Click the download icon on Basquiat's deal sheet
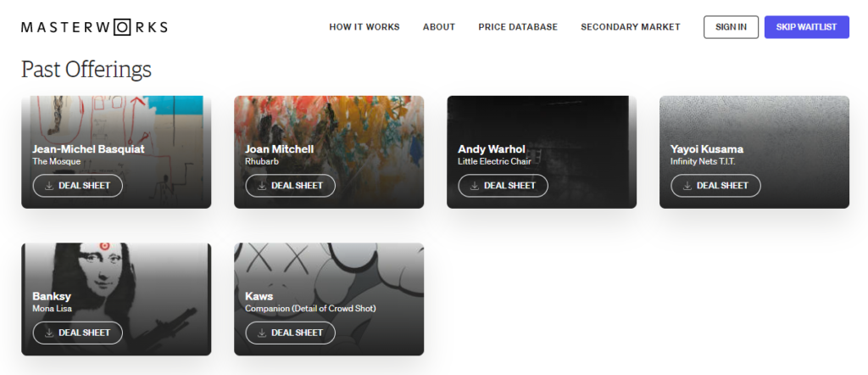The image size is (868, 375). pyautogui.click(x=48, y=186)
